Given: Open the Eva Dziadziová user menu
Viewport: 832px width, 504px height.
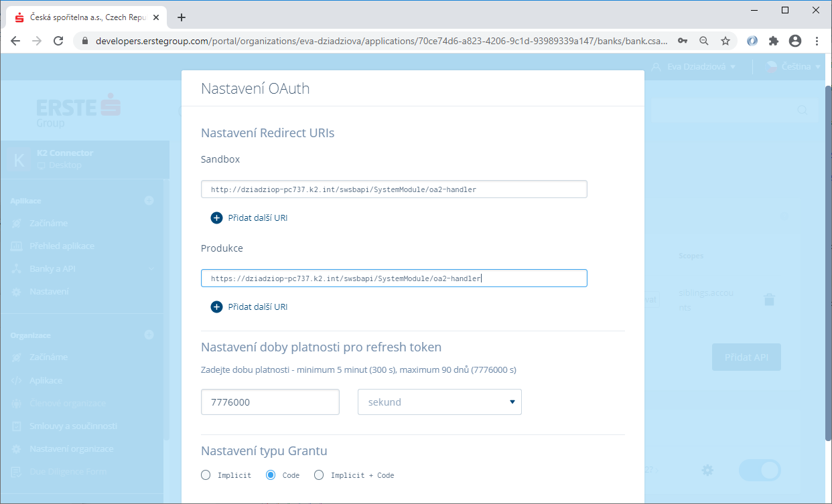Looking at the screenshot, I should (694, 67).
